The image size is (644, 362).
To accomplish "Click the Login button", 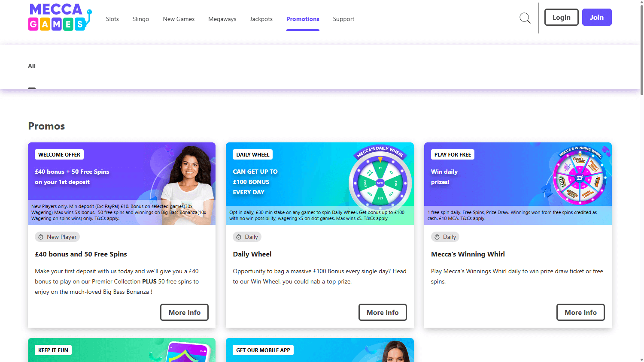I will 561,17.
